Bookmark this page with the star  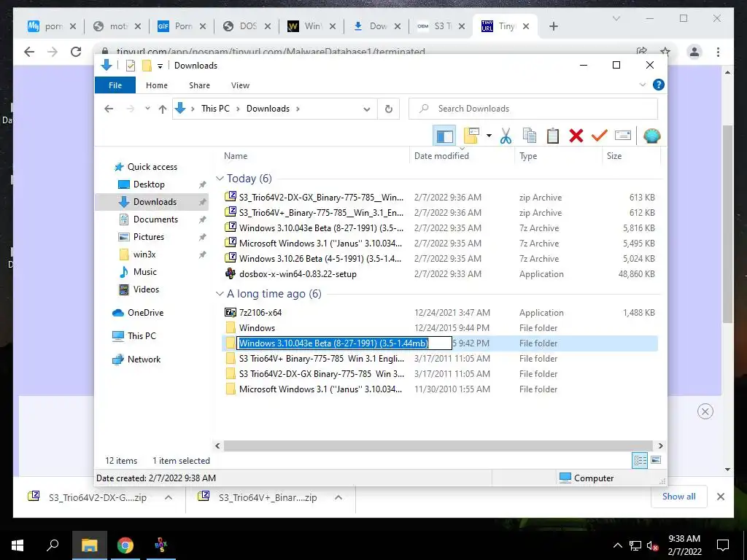point(665,52)
